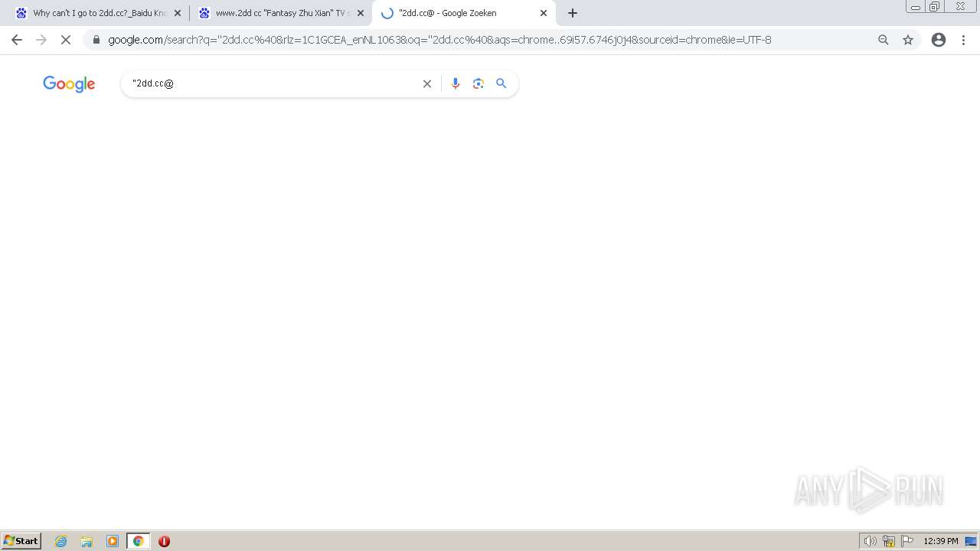Select the Google Zoeken tab
Viewport: 980px width, 551px height.
[x=464, y=13]
